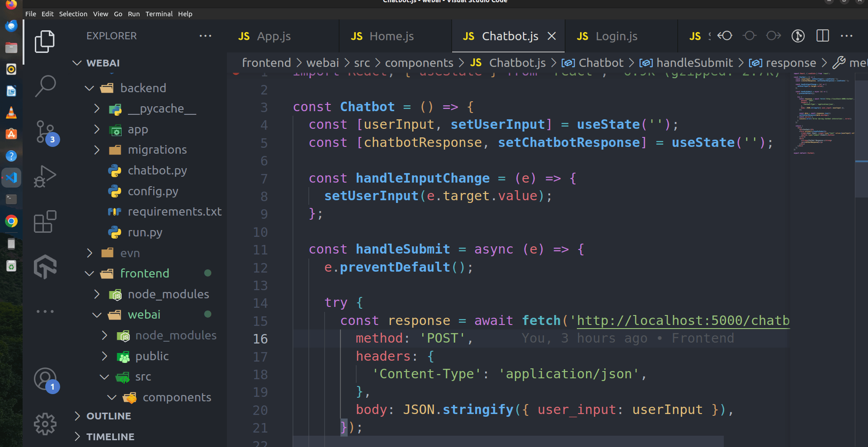Open the Terminal menu
868x447 pixels.
click(x=159, y=14)
